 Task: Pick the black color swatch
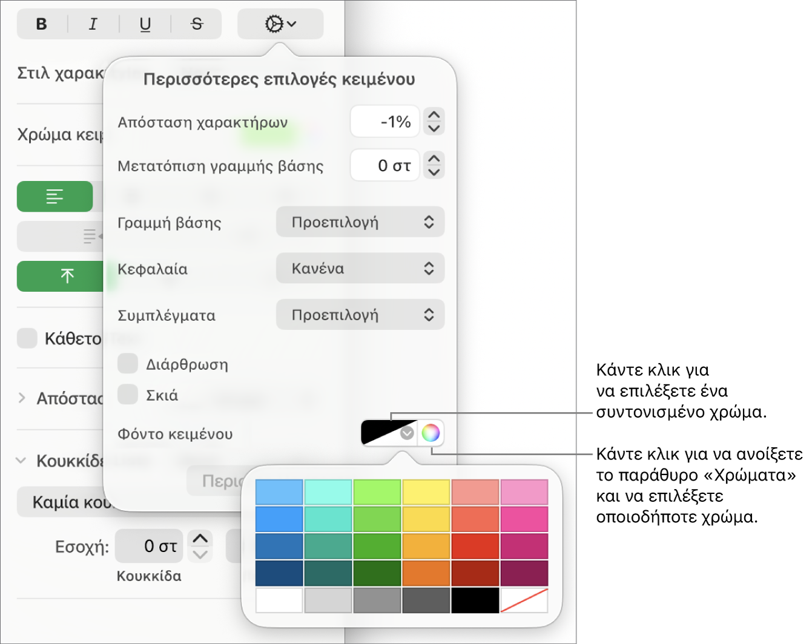(475, 600)
